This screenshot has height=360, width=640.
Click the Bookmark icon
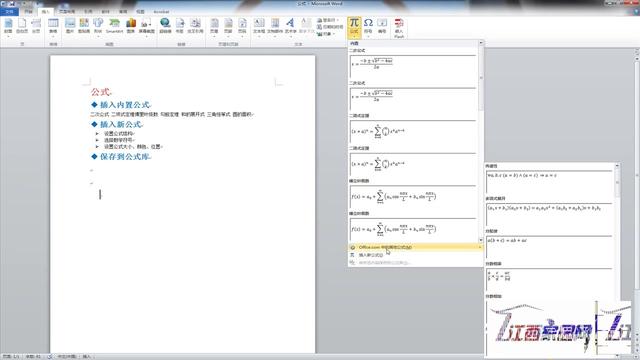pyautogui.click(x=180, y=25)
